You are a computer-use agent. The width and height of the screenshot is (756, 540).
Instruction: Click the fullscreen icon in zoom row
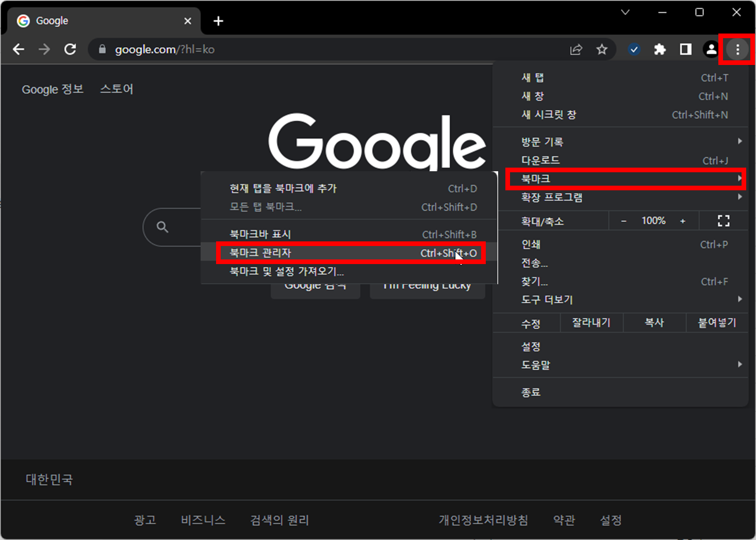pos(724,221)
